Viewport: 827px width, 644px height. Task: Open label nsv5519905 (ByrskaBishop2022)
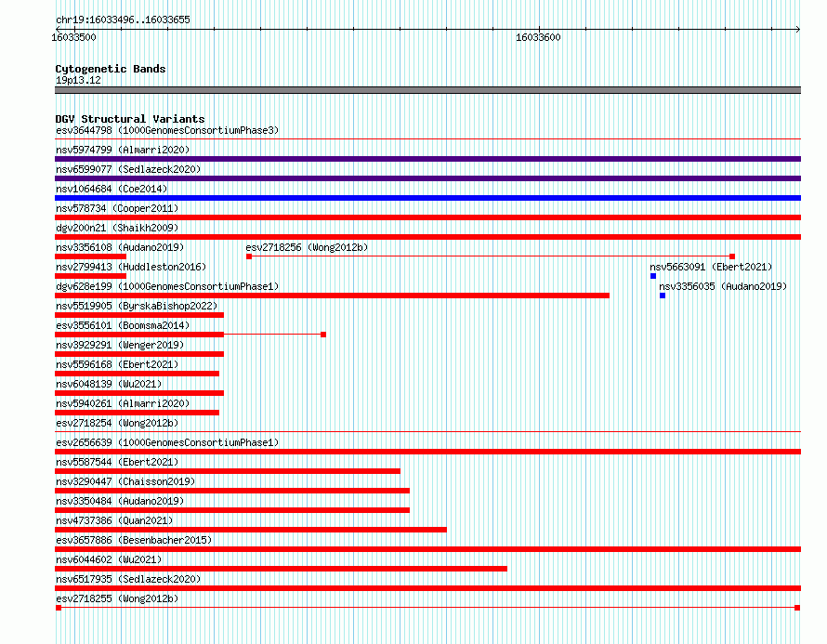[137, 306]
